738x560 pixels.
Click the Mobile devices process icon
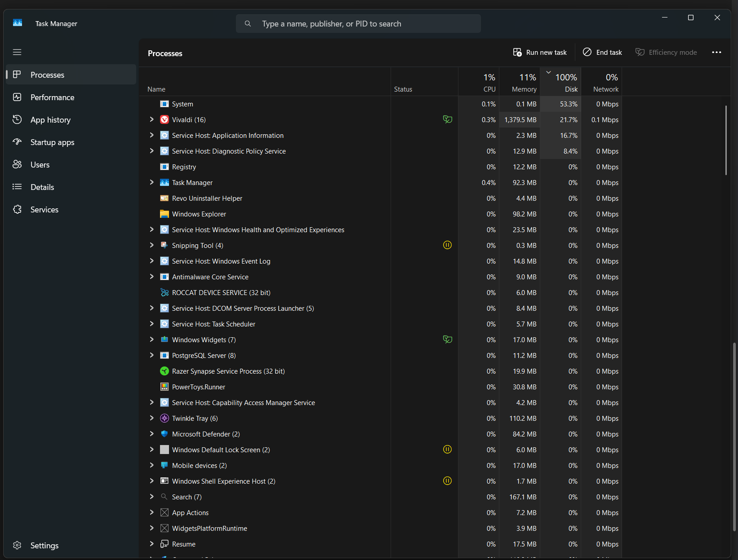click(164, 465)
